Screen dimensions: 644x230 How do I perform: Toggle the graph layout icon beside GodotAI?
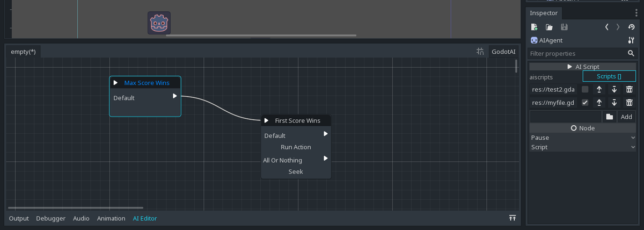click(x=480, y=52)
